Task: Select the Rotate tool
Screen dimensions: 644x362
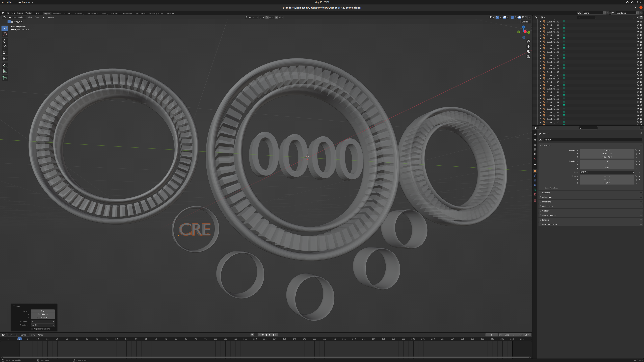Action: tap(5, 47)
